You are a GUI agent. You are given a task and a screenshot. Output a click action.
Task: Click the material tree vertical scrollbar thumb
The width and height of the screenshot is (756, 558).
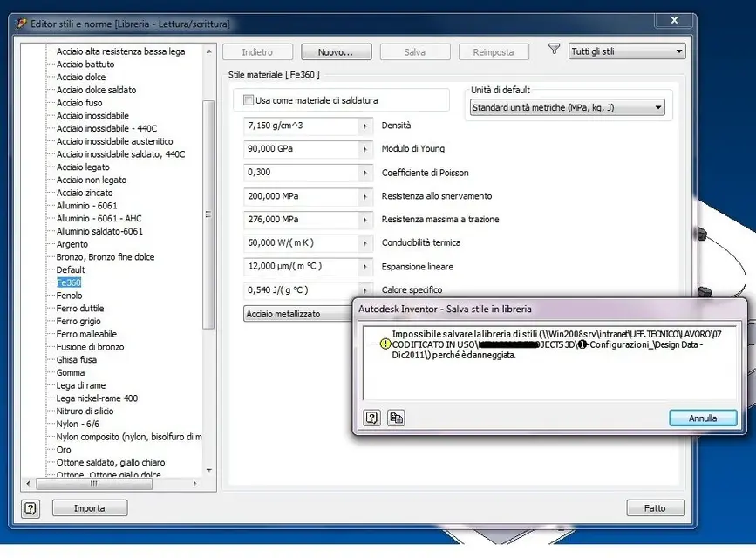208,214
